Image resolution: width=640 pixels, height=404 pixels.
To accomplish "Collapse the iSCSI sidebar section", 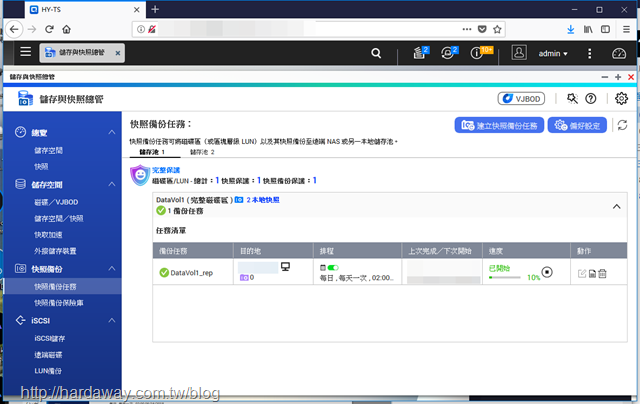I will coord(111,320).
